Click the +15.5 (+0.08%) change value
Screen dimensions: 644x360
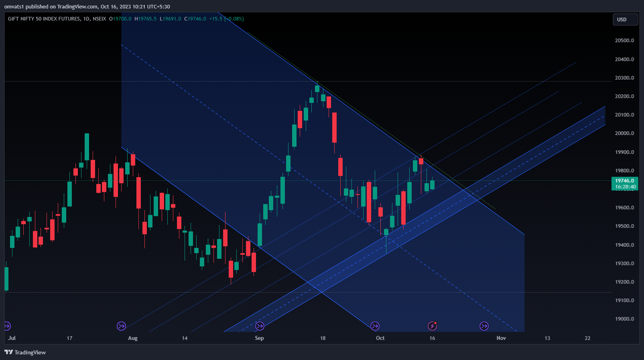[226, 19]
